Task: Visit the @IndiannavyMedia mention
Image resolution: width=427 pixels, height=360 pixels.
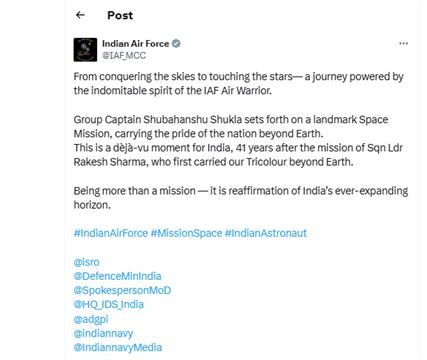Action: pyautogui.click(x=118, y=347)
